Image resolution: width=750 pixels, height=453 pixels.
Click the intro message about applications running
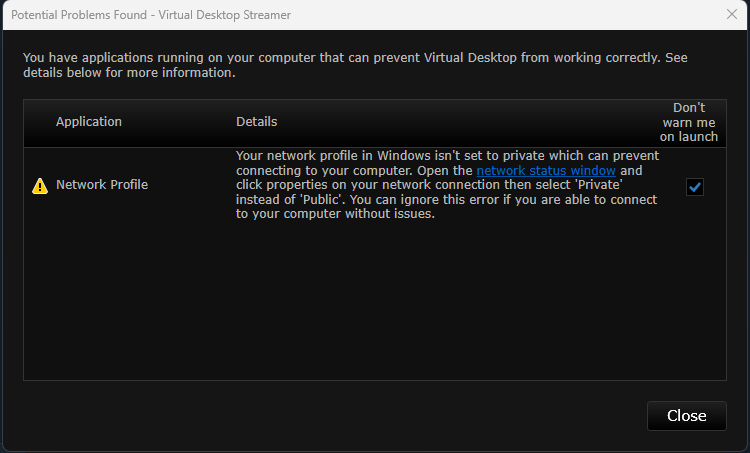355,65
